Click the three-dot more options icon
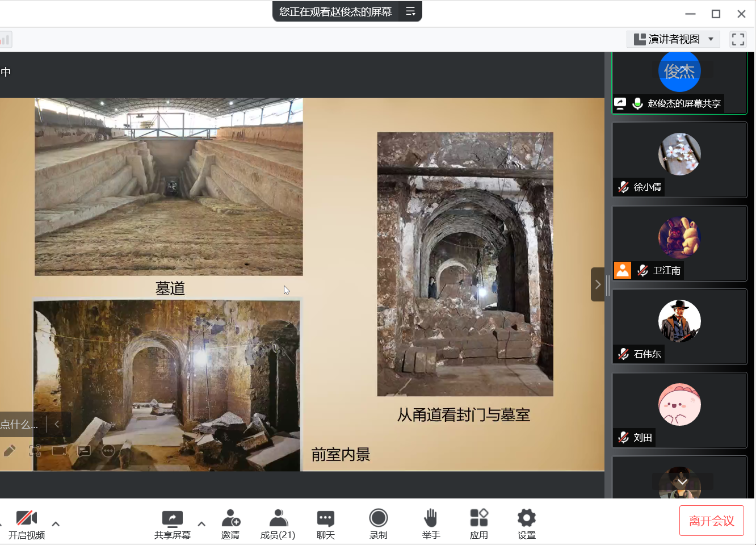Viewport: 756px width, 545px height. click(x=108, y=451)
